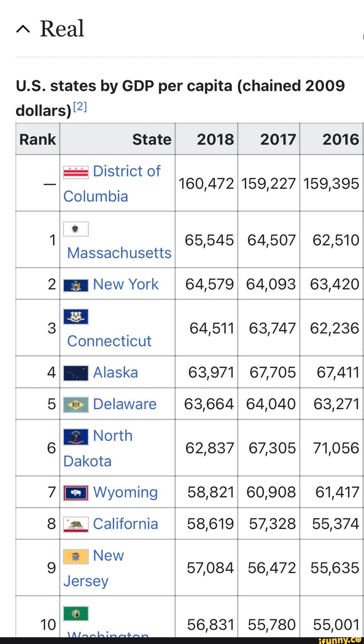Viewport: 364px width, 644px height.
Task: Click the North Dakota flag icon
Action: coord(75,436)
